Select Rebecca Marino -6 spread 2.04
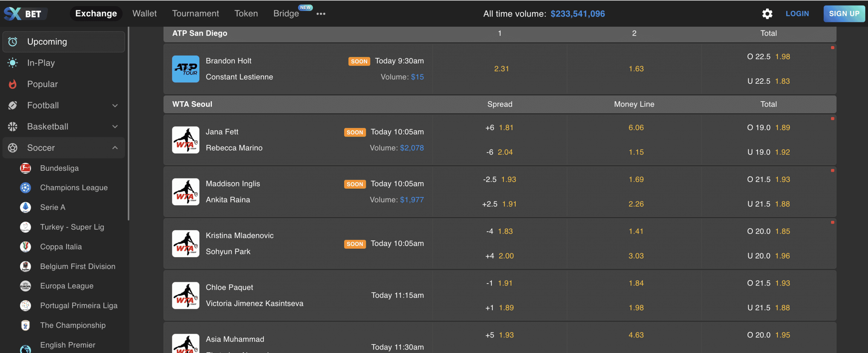Image resolution: width=868 pixels, height=353 pixels. pyautogui.click(x=499, y=152)
